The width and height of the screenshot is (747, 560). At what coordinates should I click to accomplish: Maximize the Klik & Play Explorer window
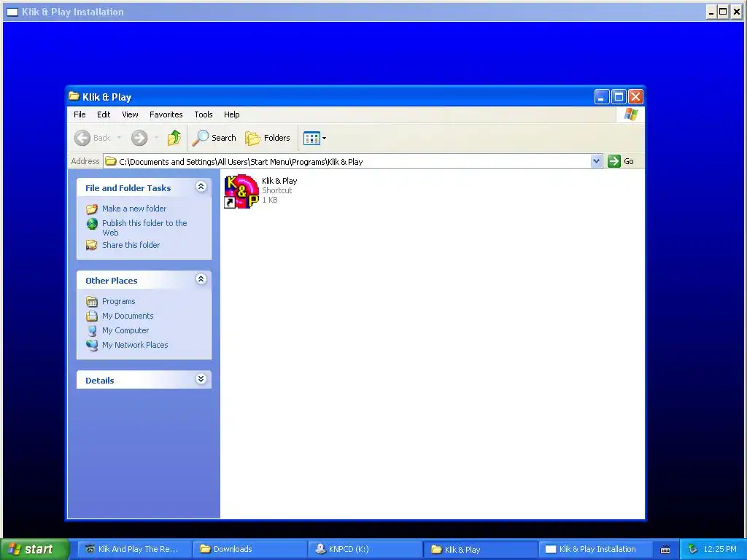click(x=619, y=97)
